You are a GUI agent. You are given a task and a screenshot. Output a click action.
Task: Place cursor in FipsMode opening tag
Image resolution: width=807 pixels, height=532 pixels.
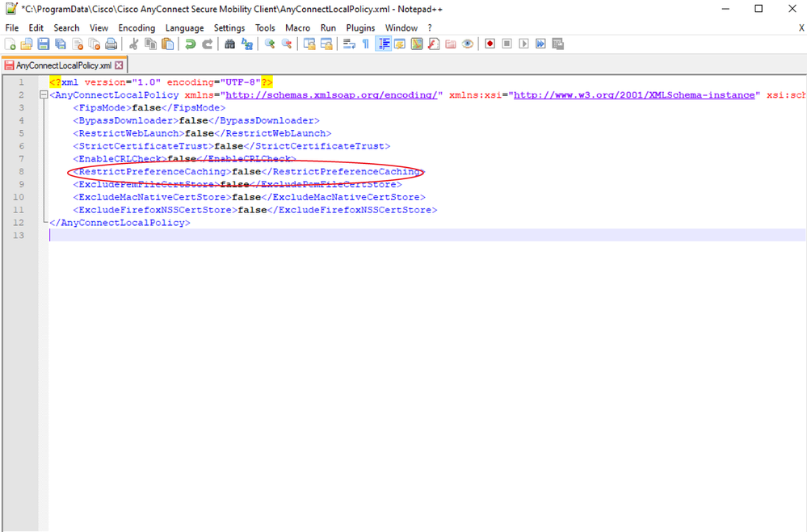pos(103,107)
